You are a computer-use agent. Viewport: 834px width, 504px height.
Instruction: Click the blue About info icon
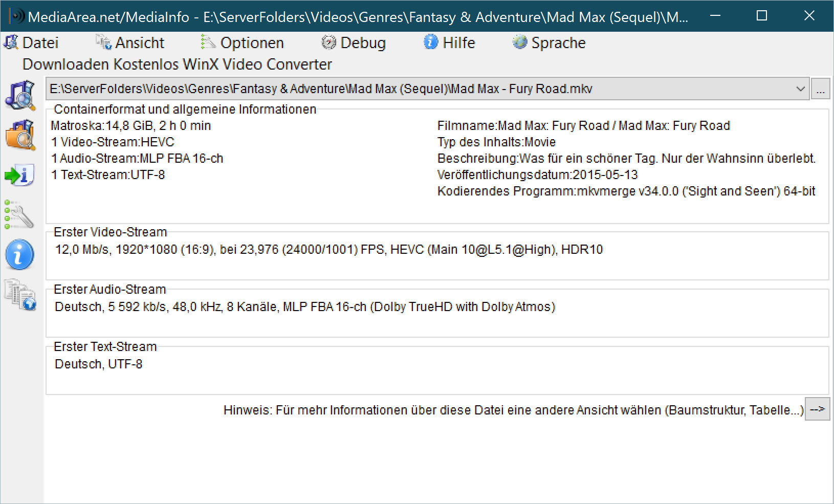19,254
